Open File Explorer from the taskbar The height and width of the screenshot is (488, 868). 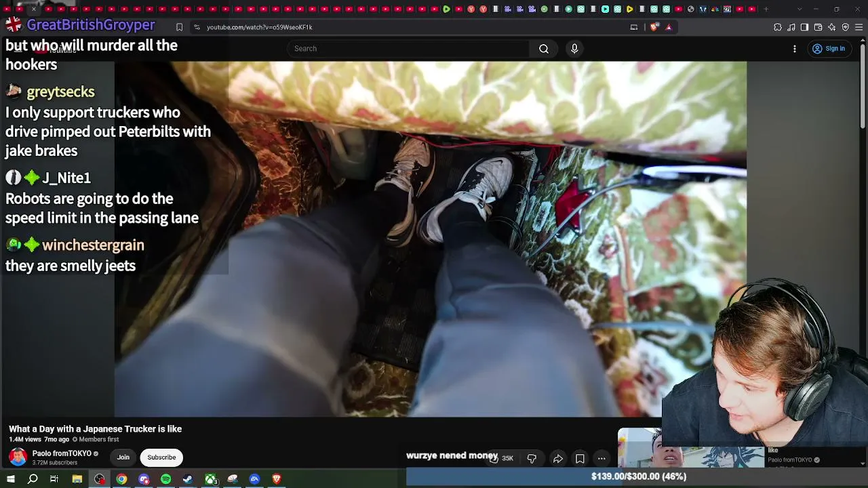77,479
